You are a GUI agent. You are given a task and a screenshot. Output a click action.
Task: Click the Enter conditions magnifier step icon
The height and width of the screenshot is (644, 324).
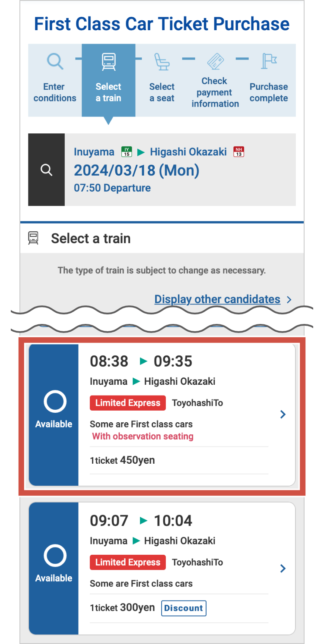click(x=55, y=62)
